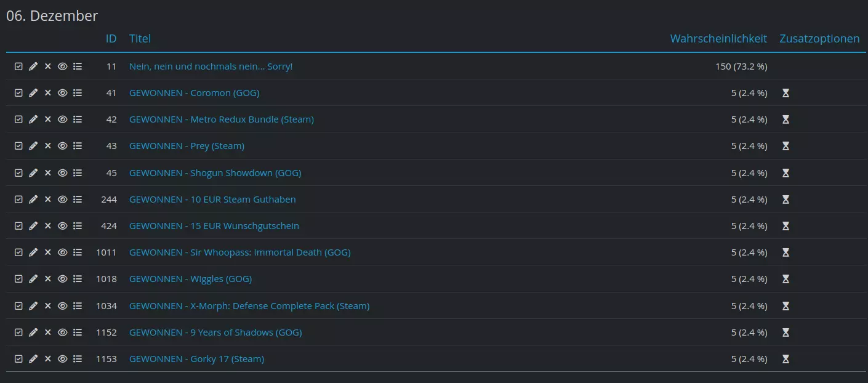
Task: Click hourglass icon for Metro Redux Bundle
Action: point(786,119)
